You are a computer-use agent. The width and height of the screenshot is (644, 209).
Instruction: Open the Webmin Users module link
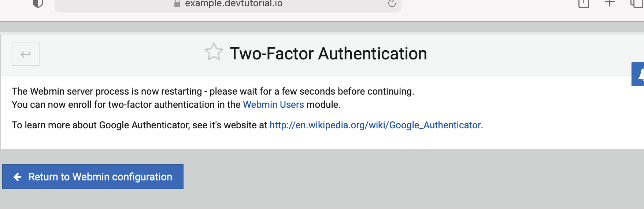click(273, 104)
